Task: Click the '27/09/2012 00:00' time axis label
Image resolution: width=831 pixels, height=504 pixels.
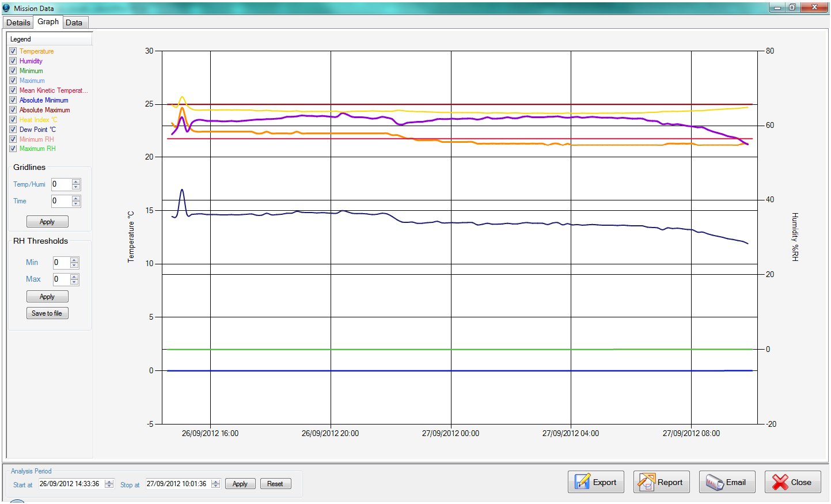Action: coord(450,433)
